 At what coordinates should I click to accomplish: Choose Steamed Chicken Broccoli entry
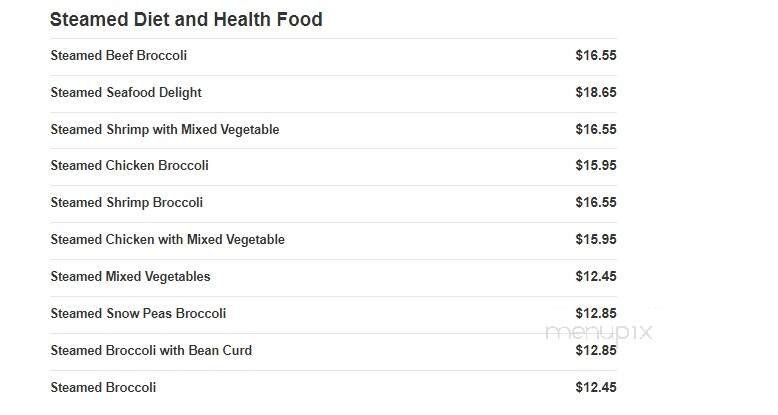point(130,166)
